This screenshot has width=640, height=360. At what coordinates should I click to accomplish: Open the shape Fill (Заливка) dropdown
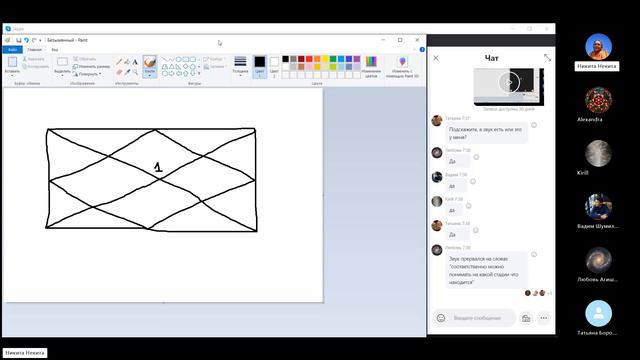coord(215,67)
